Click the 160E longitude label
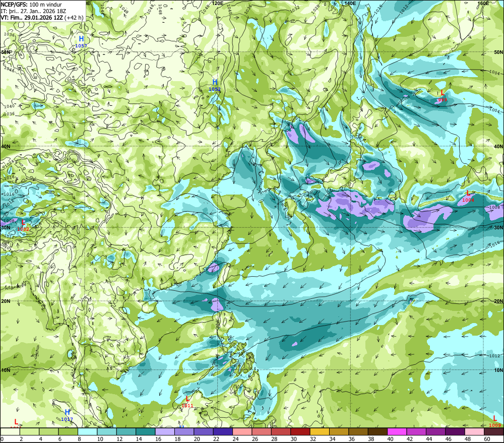The image size is (504, 443). click(x=483, y=3)
